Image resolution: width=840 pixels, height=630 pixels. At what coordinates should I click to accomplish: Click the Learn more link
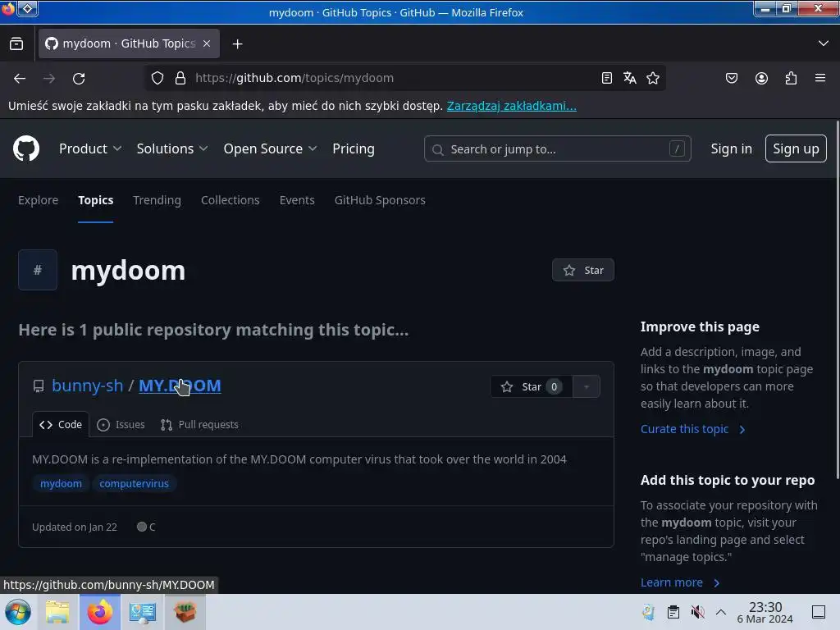pos(680,582)
